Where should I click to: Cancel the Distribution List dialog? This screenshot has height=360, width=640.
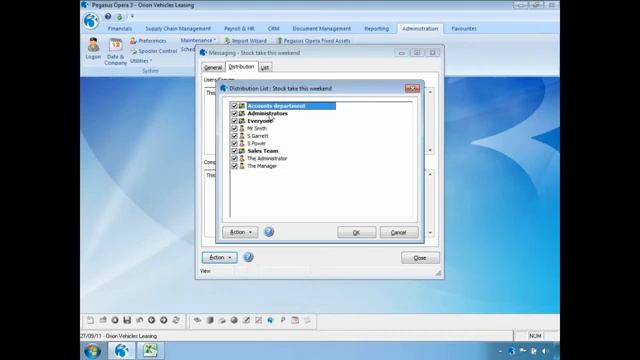coord(399,232)
